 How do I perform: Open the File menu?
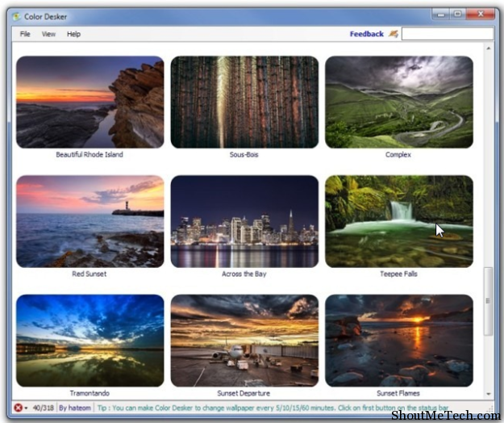pos(25,34)
